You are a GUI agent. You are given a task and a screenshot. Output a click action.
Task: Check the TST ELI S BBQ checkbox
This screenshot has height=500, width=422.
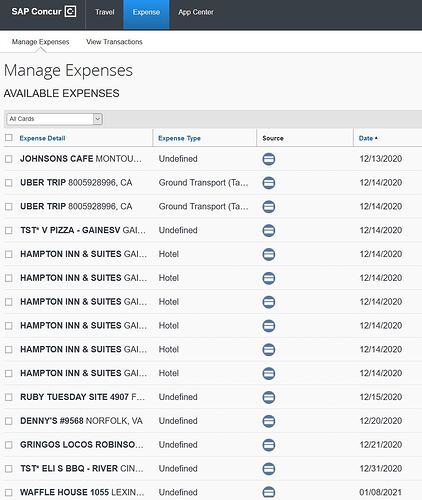coord(9,469)
